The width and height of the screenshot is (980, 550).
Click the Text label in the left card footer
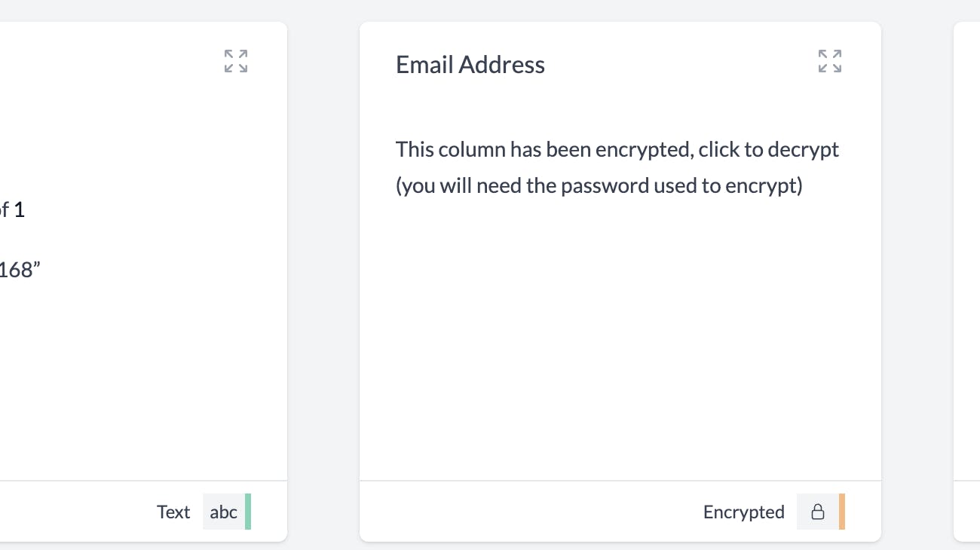173,512
